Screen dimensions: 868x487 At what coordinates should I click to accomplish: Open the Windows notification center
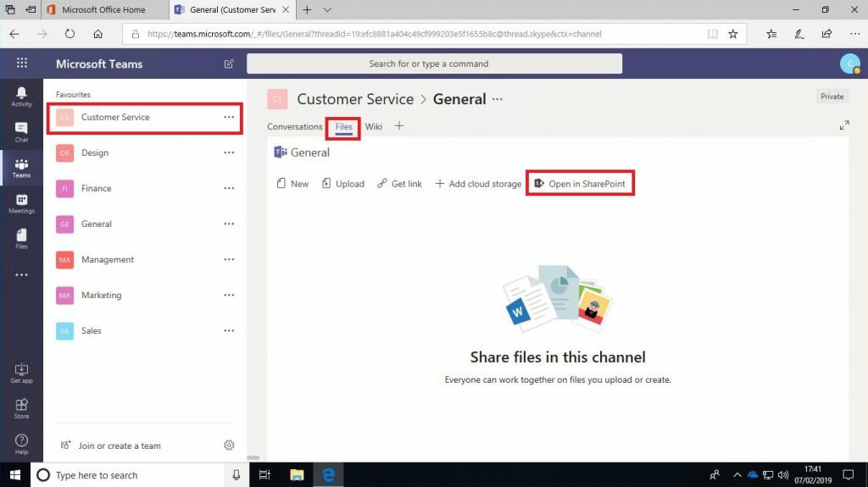tap(848, 475)
